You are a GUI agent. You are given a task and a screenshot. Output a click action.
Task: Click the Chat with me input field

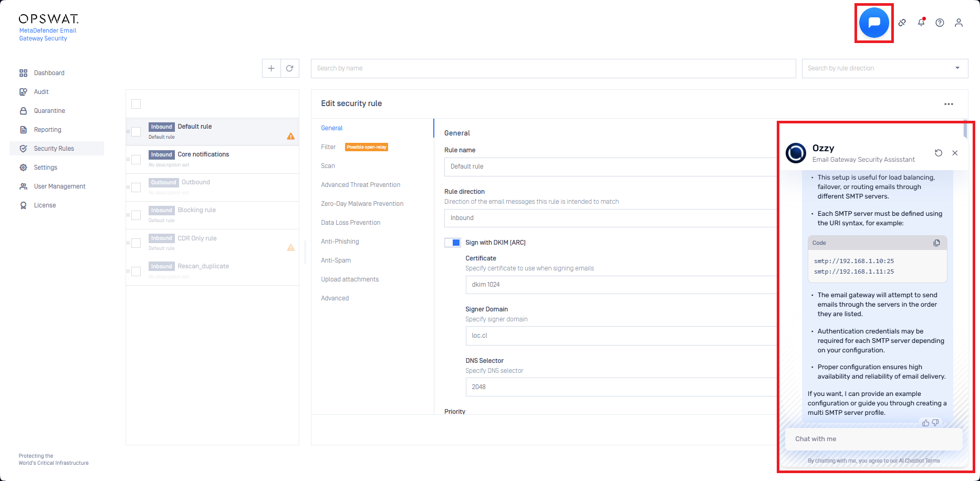click(873, 439)
